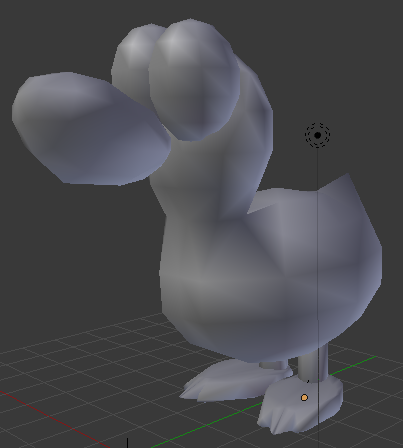Click the 3D cursor crosshair circle
Viewport: 403px width, 448px height.
pos(317,135)
